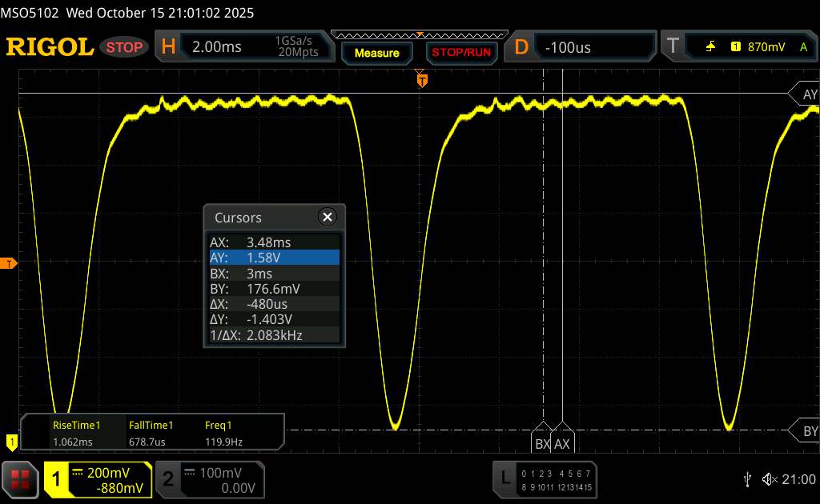This screenshot has height=504, width=820.
Task: Toggle channel 1 with 200mV scale
Action: 98,479
